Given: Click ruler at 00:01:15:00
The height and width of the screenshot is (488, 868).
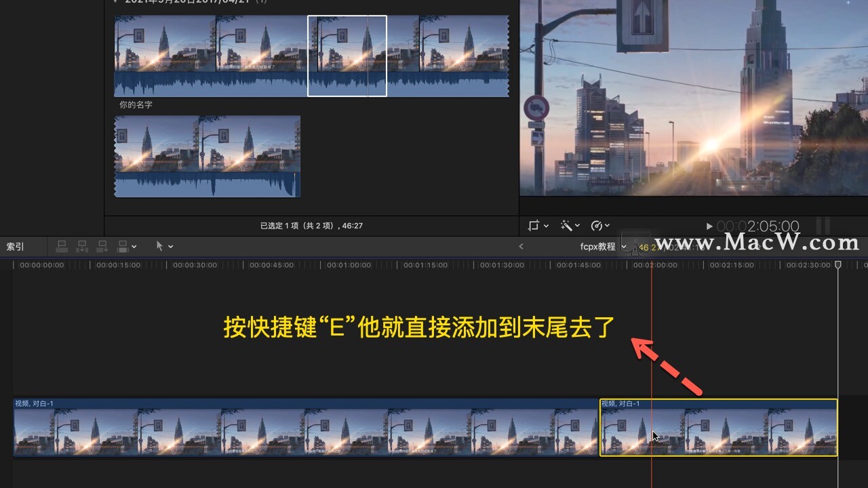Looking at the screenshot, I should pyautogui.click(x=425, y=265).
